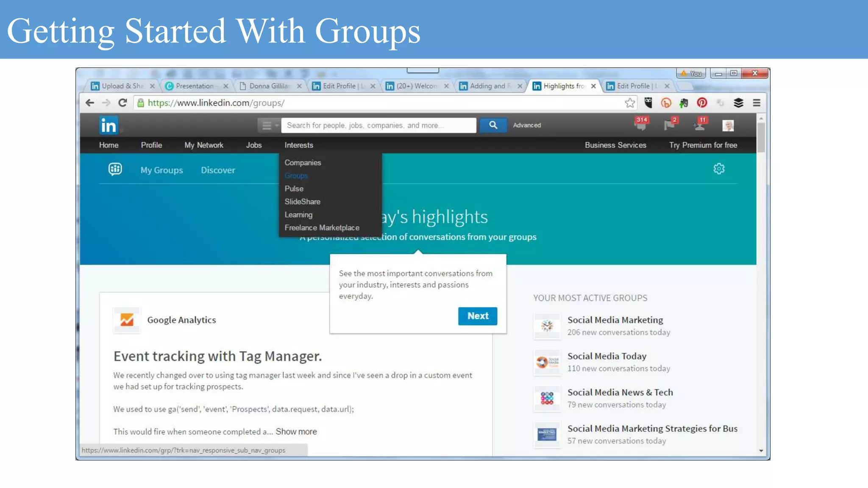The image size is (868, 488).
Task: Click the LinkedIn logo icon
Action: 108,125
